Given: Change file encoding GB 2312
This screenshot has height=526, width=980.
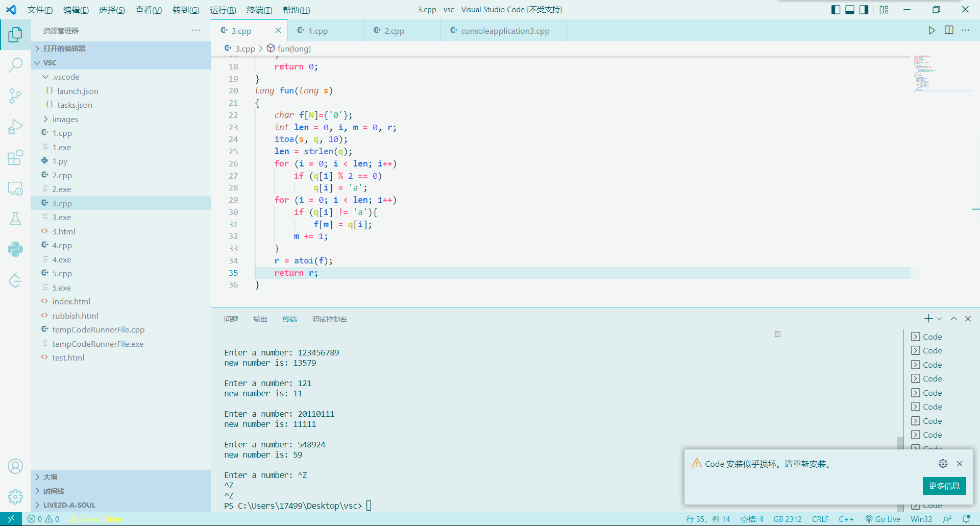Looking at the screenshot, I should tap(788, 519).
